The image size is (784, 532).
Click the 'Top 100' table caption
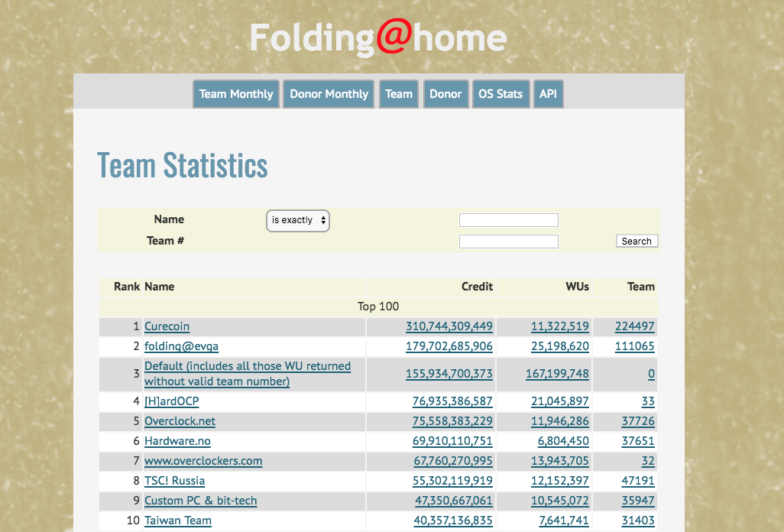[x=378, y=307]
